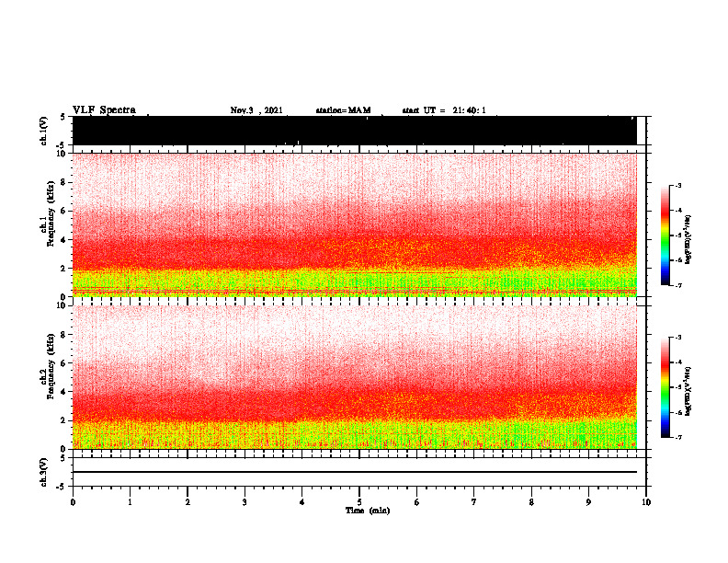Screen dimensions: 728x563
Task: Select the "Nov.3 , 2021" date text
Action: click(x=256, y=110)
